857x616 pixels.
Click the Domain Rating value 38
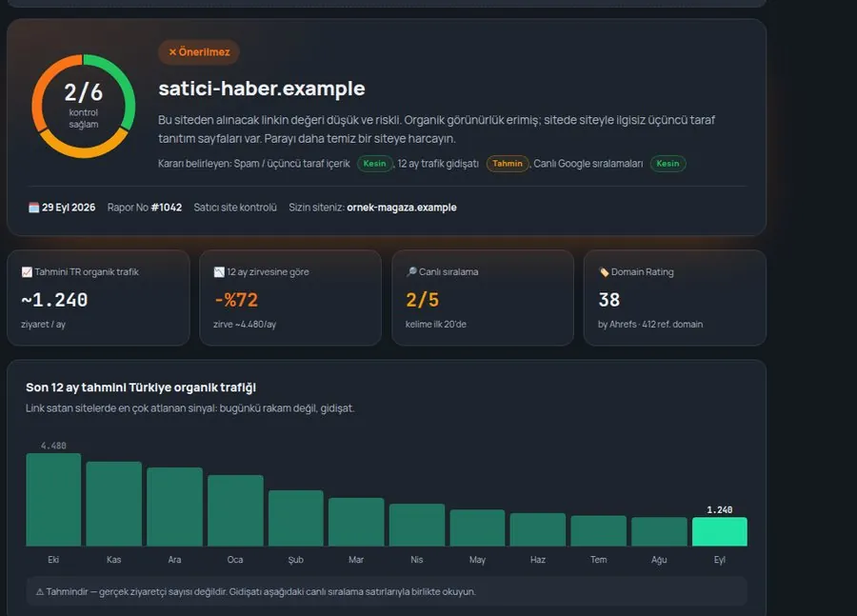(x=608, y=300)
